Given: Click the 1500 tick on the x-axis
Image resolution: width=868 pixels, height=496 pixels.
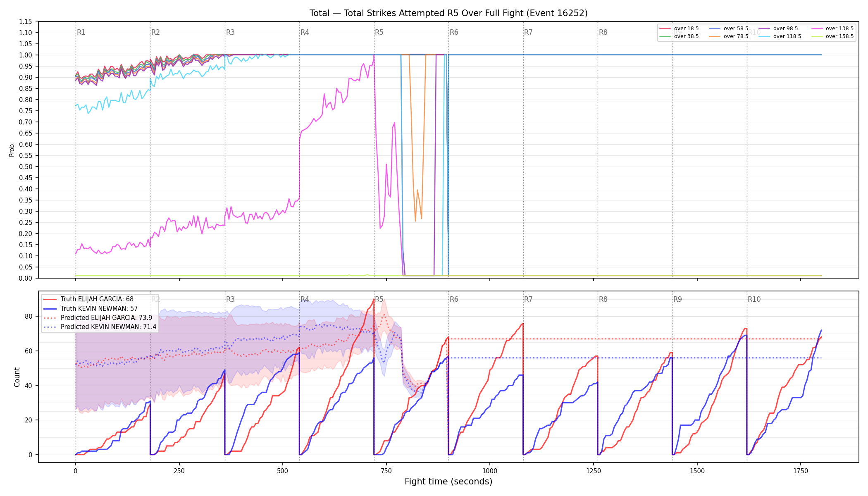Looking at the screenshot, I should 697,471.
